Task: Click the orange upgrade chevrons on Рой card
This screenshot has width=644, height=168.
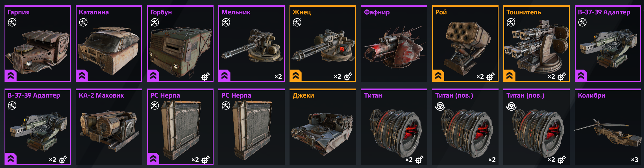Action: pyautogui.click(x=438, y=76)
